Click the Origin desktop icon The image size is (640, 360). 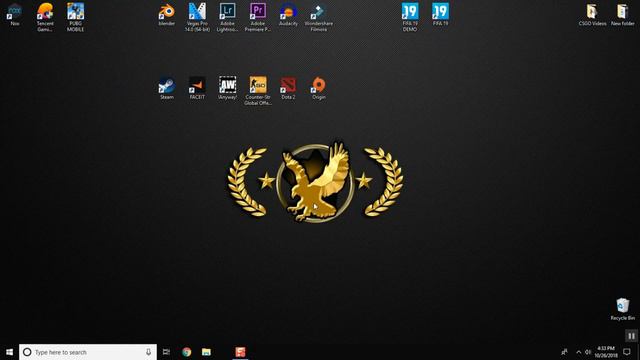pos(319,88)
